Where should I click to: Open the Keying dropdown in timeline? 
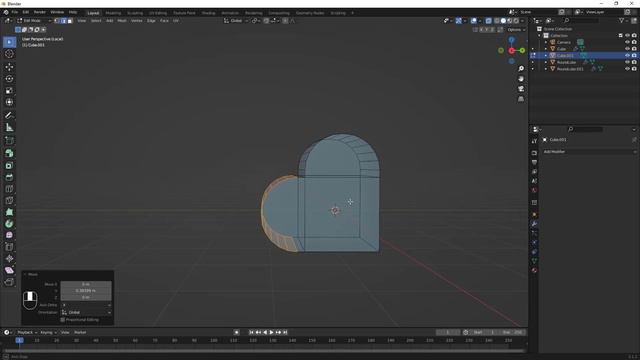(x=48, y=333)
